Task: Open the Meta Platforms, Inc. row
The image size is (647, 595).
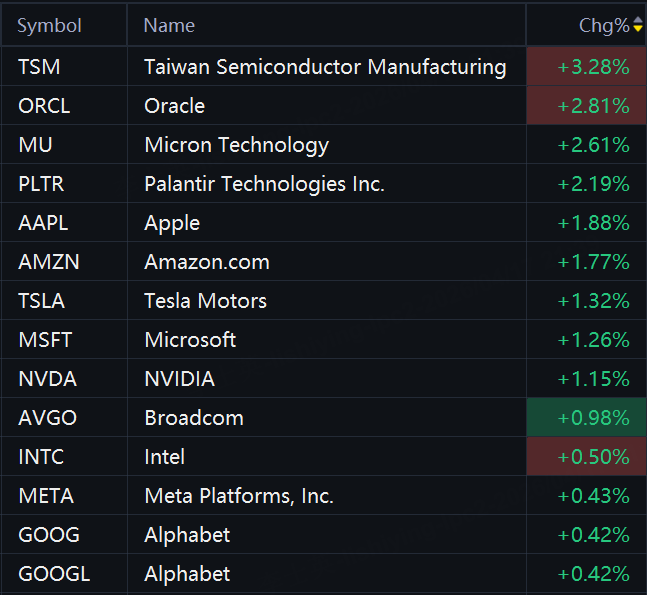Action: tap(239, 496)
